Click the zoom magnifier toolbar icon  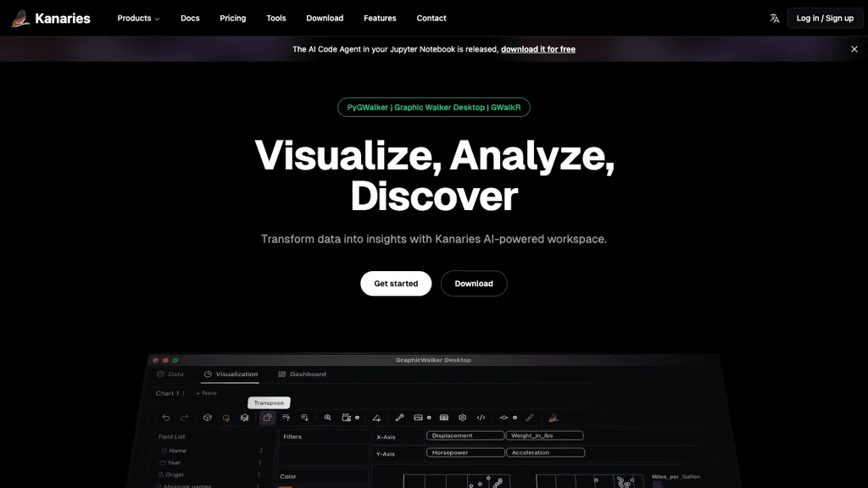[x=328, y=418]
